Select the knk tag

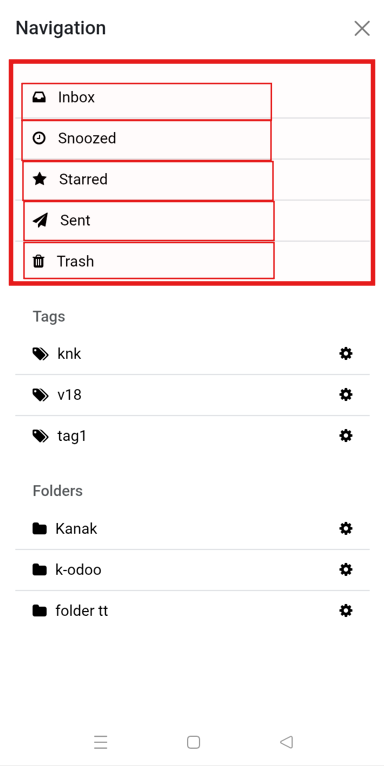click(x=192, y=354)
